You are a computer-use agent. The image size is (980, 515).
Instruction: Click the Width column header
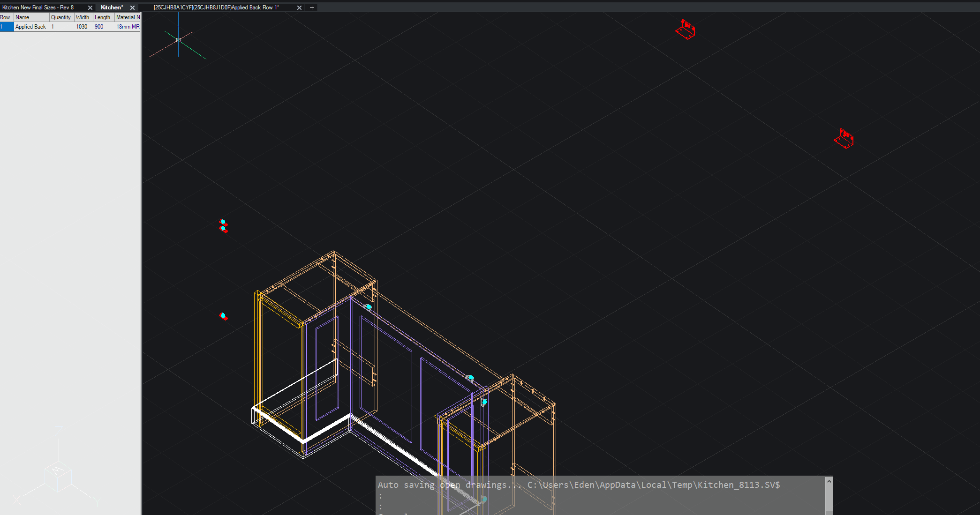[83, 17]
